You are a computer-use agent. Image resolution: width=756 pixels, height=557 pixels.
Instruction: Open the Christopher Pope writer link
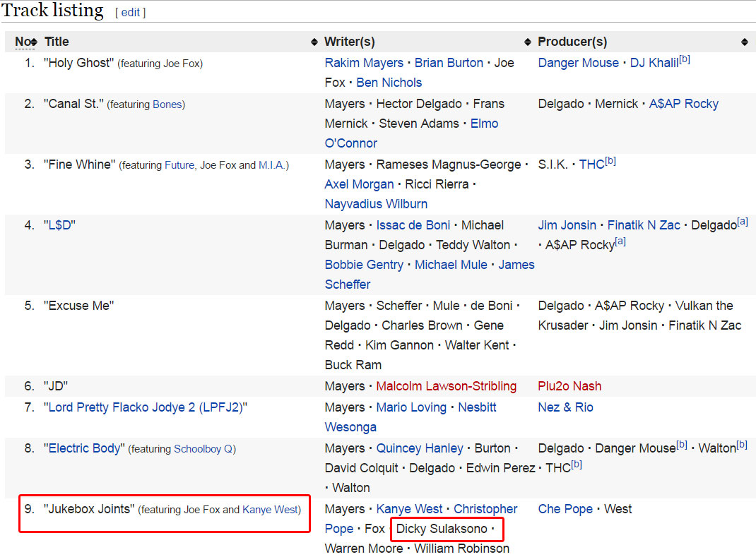(485, 509)
